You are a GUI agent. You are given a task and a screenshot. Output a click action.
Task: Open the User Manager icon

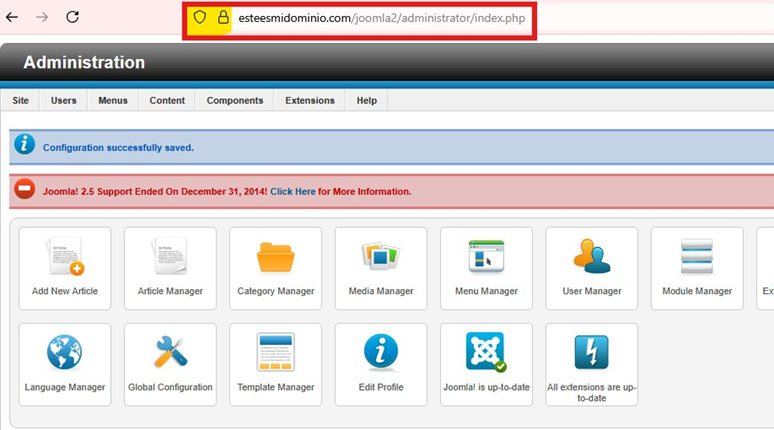coord(591,256)
